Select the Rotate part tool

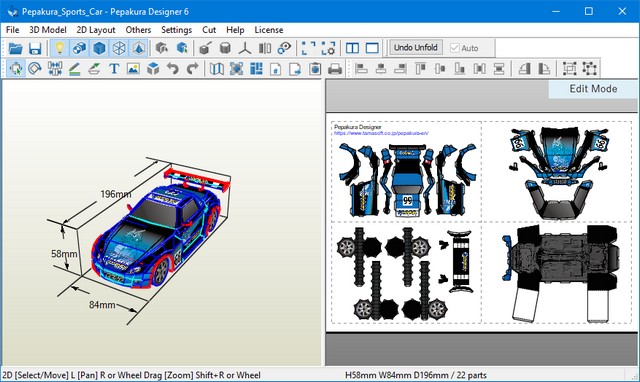pyautogui.click(x=35, y=68)
